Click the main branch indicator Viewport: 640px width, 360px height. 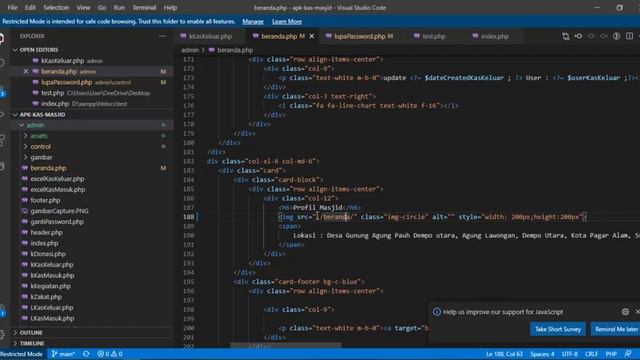[63, 354]
